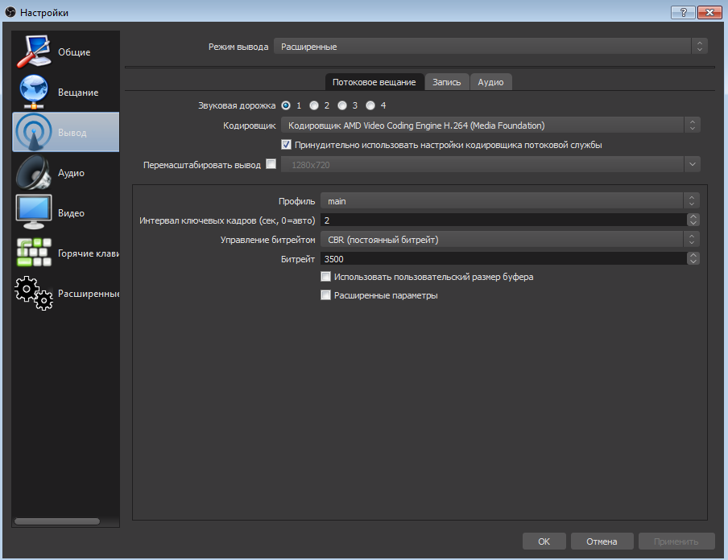The image size is (728, 560).
Task: Open Горячие клавиши keyboard icon
Action: point(35,253)
